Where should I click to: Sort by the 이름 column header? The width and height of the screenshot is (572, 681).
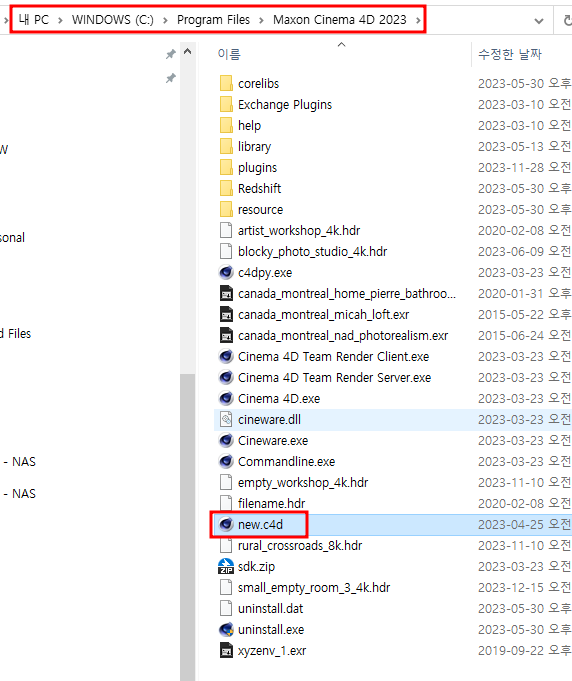229,54
